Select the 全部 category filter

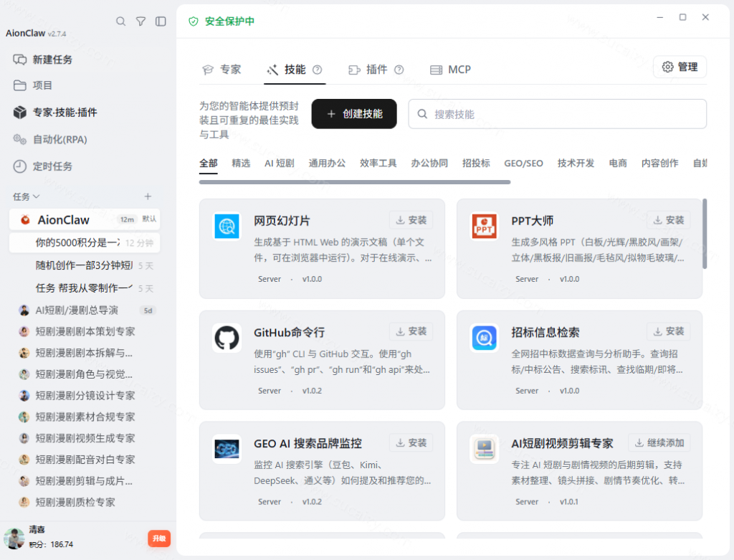[209, 163]
